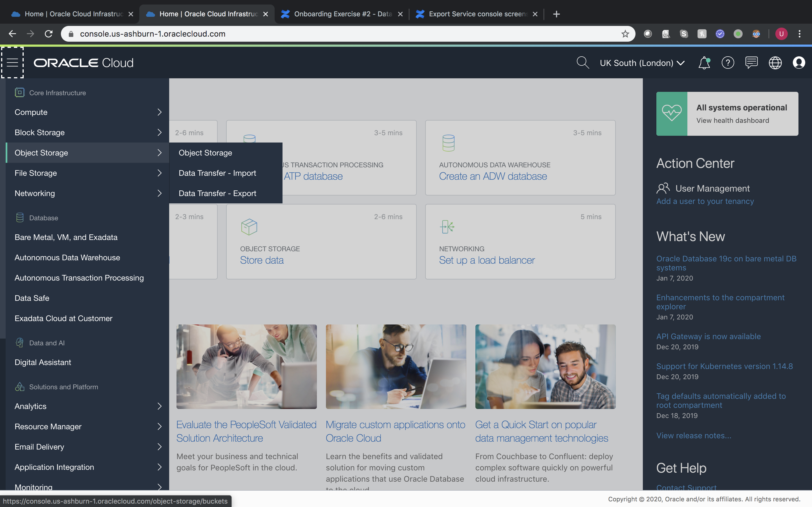Click the language globe icon
812x507 pixels.
775,62
